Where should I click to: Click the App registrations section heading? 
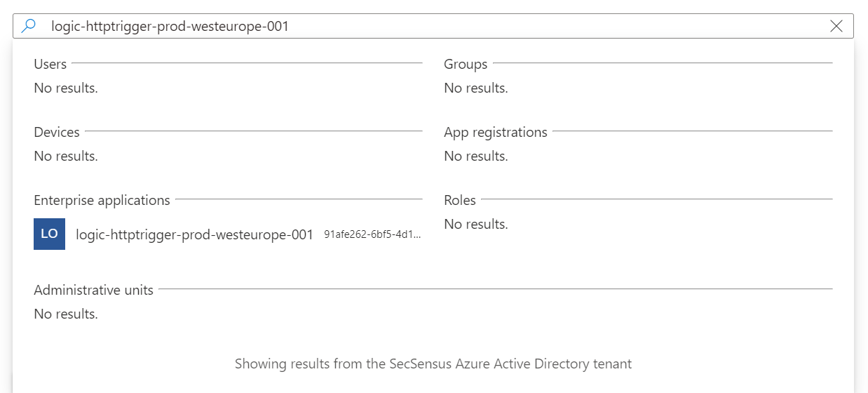pos(496,132)
